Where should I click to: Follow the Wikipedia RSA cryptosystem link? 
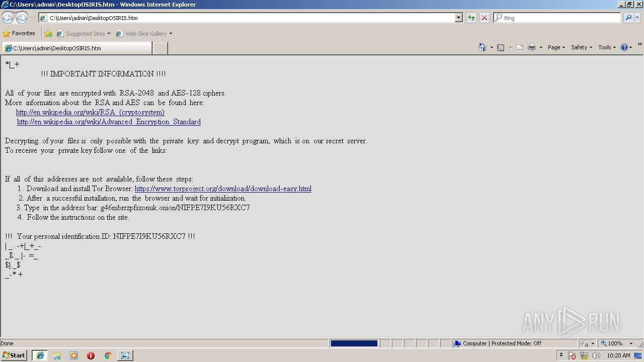click(90, 112)
